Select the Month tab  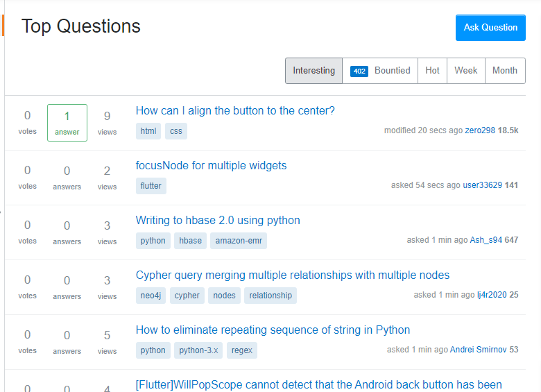[x=505, y=71]
